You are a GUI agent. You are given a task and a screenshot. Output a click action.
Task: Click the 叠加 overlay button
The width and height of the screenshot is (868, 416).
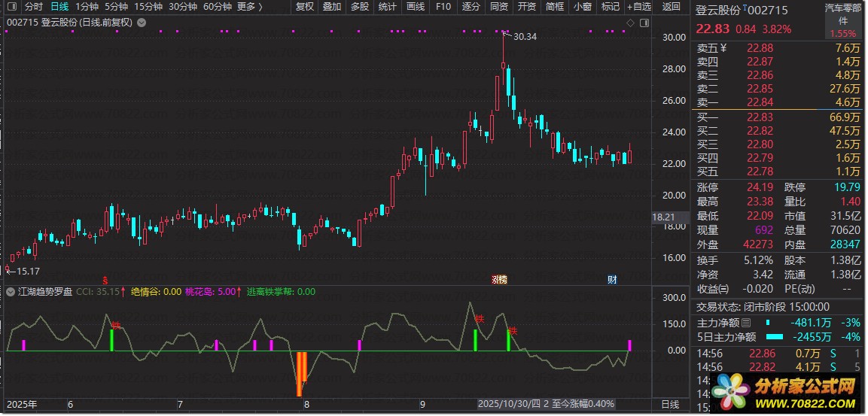[332, 8]
